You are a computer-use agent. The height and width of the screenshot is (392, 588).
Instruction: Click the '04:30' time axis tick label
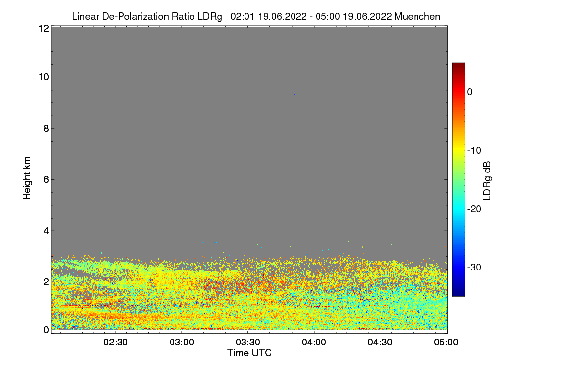click(381, 342)
